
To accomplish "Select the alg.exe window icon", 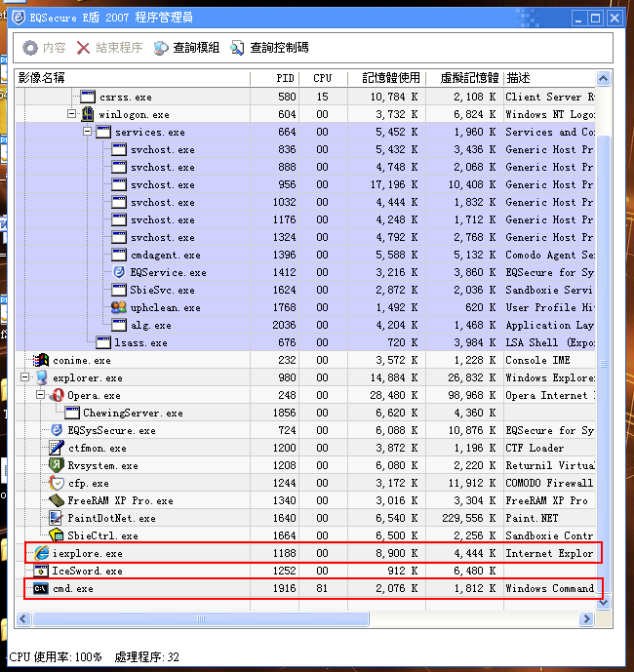I will pos(119,325).
